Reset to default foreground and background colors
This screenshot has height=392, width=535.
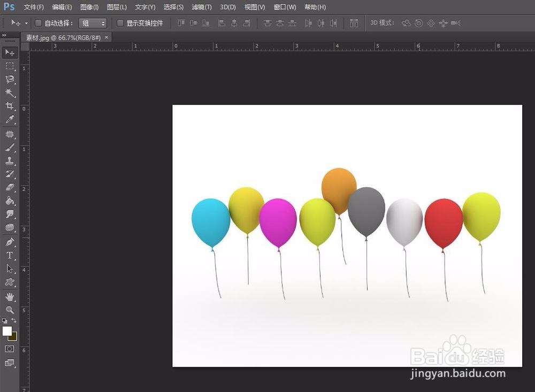[x=4, y=321]
